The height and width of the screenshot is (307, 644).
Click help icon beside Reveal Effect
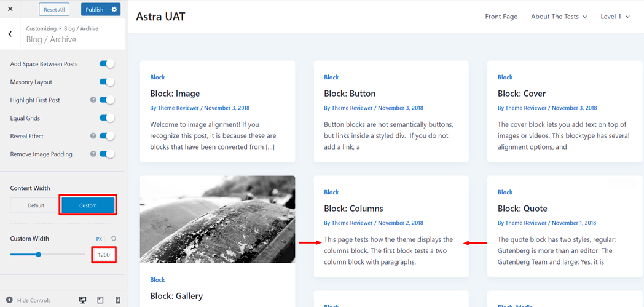pos(93,136)
